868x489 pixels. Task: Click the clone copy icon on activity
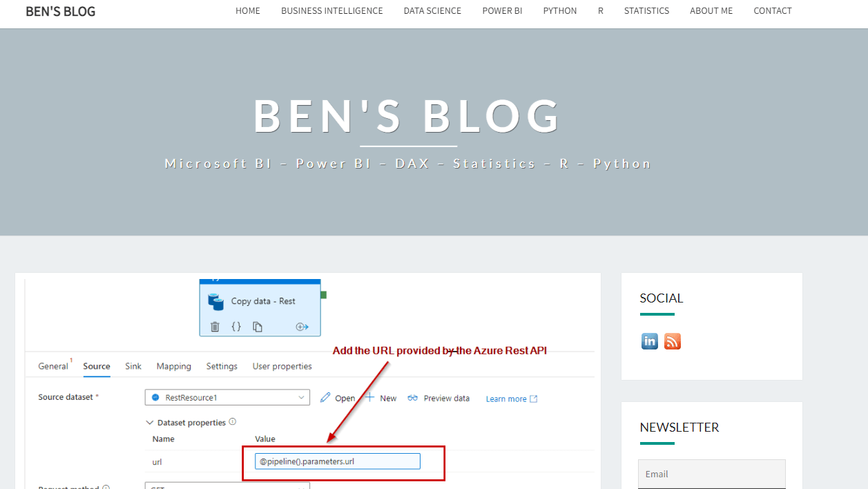coord(258,327)
